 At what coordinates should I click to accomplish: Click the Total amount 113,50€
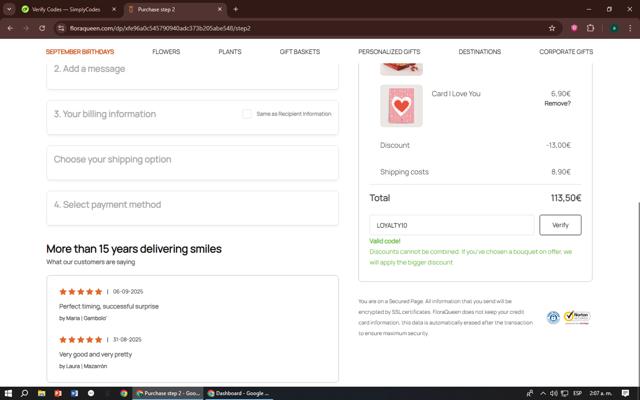click(566, 198)
